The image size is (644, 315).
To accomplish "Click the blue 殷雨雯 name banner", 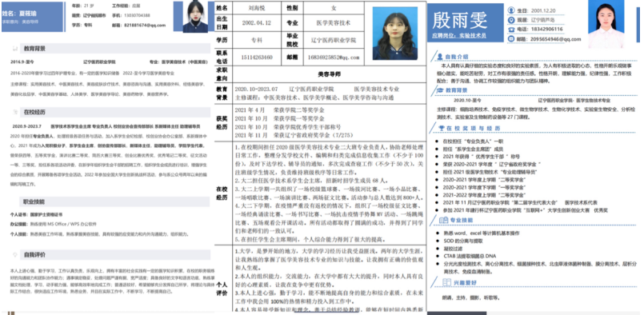I will (x=466, y=22).
